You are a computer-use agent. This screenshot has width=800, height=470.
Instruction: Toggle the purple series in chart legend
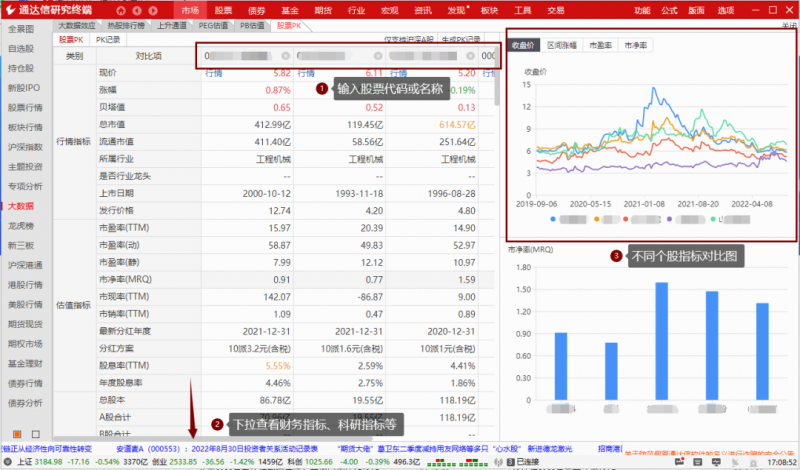click(669, 219)
